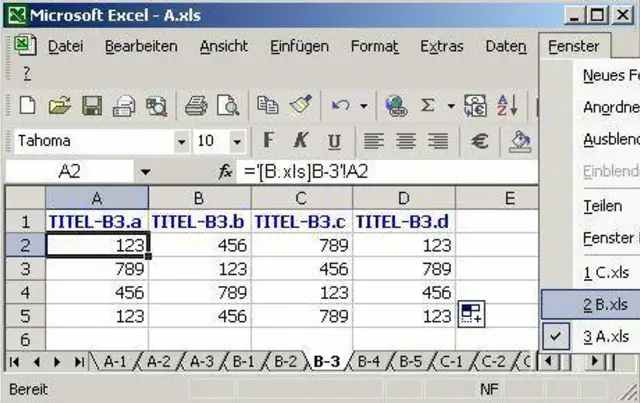Open the Einfügen menu
The image size is (640, 403).
pyautogui.click(x=299, y=46)
